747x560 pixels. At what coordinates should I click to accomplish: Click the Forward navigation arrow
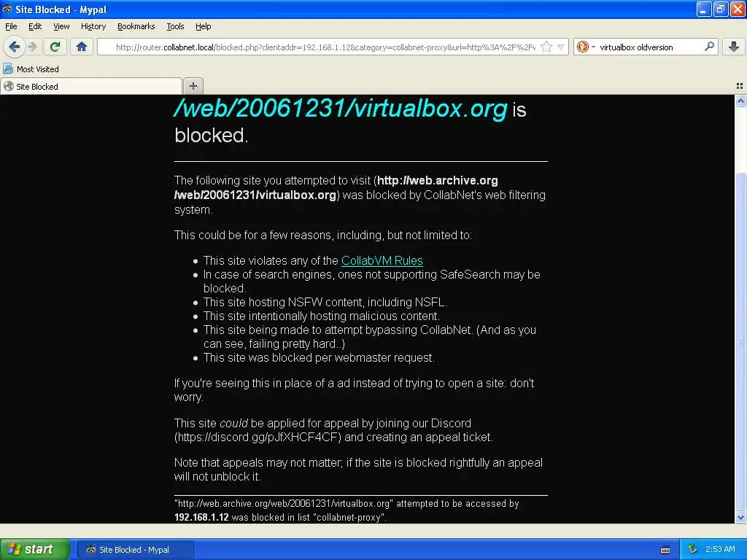(x=32, y=47)
